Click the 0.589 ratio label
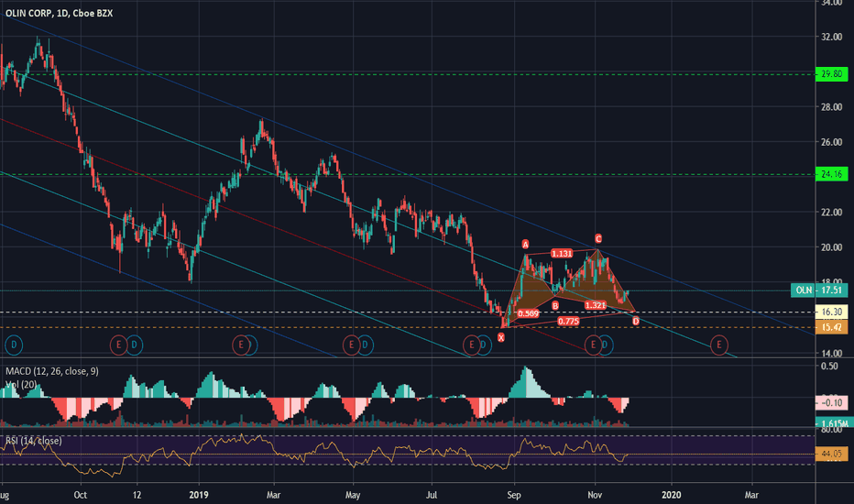The image size is (854, 504). click(x=529, y=313)
